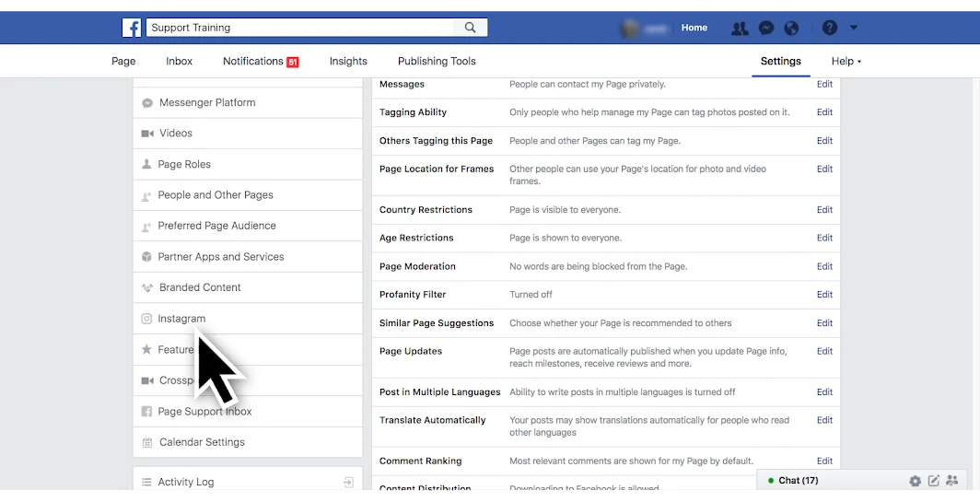Edit Post in Multiple Languages setting

tap(824, 392)
